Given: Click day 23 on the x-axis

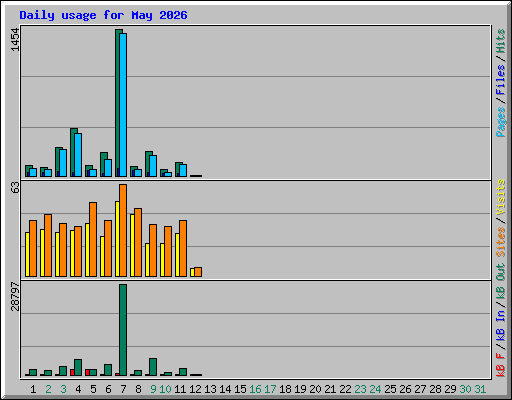Looking at the screenshot, I should [x=360, y=389].
